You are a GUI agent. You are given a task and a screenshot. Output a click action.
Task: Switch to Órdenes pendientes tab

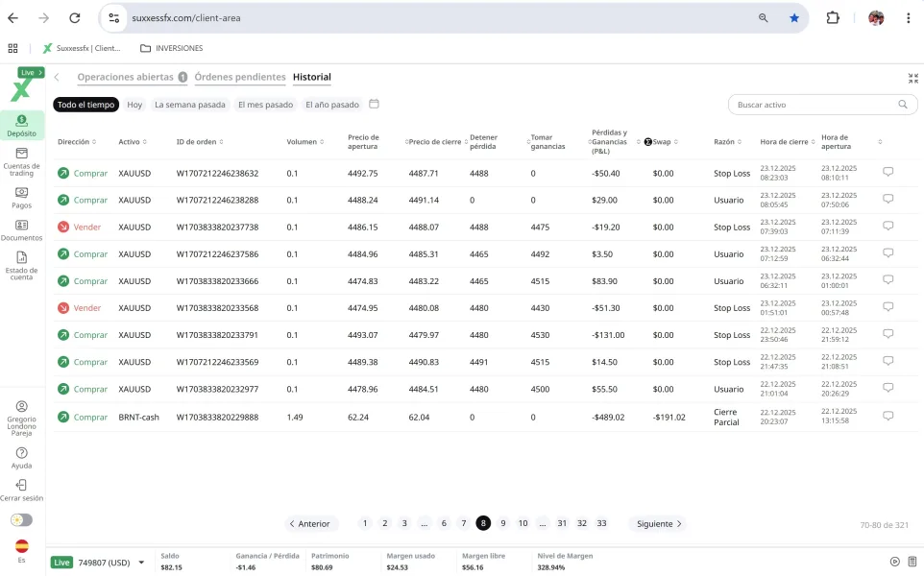point(240,77)
